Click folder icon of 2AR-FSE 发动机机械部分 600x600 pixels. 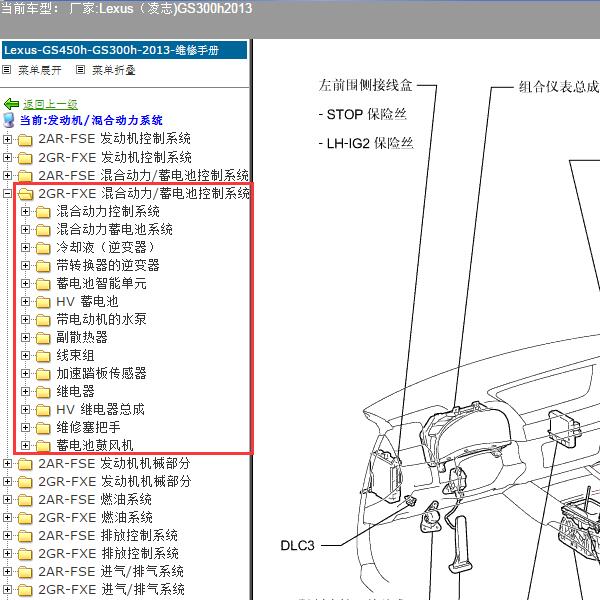[x=25, y=464]
